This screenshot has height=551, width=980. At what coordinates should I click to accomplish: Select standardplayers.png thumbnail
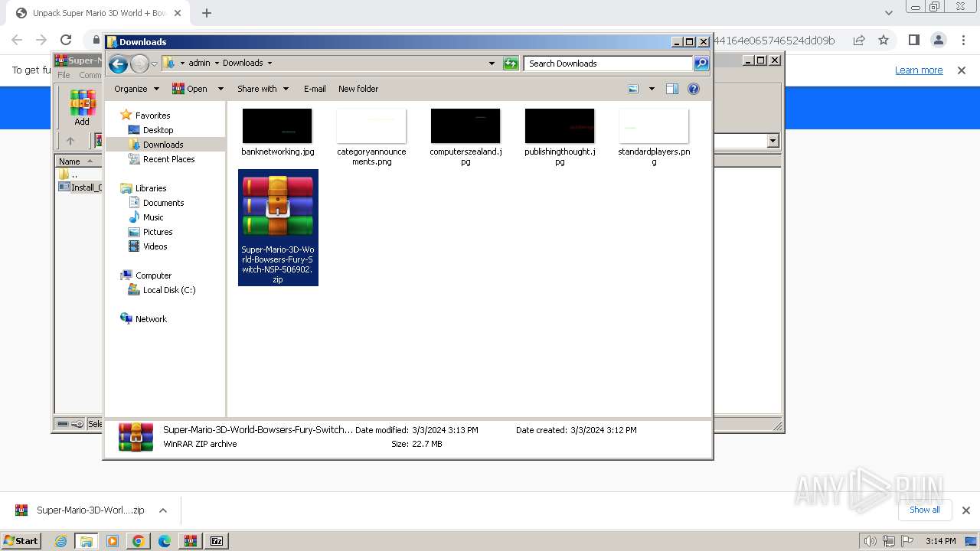tap(654, 126)
